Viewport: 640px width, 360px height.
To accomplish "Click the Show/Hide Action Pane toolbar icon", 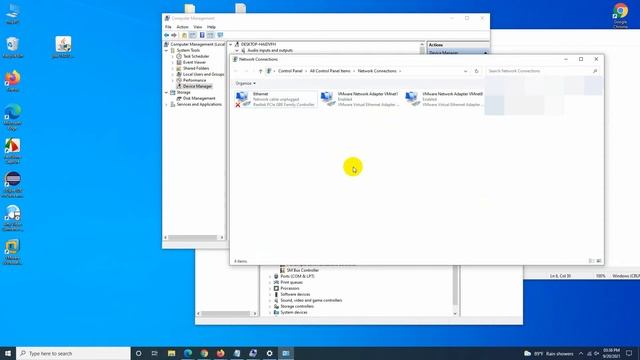I will click(210, 35).
